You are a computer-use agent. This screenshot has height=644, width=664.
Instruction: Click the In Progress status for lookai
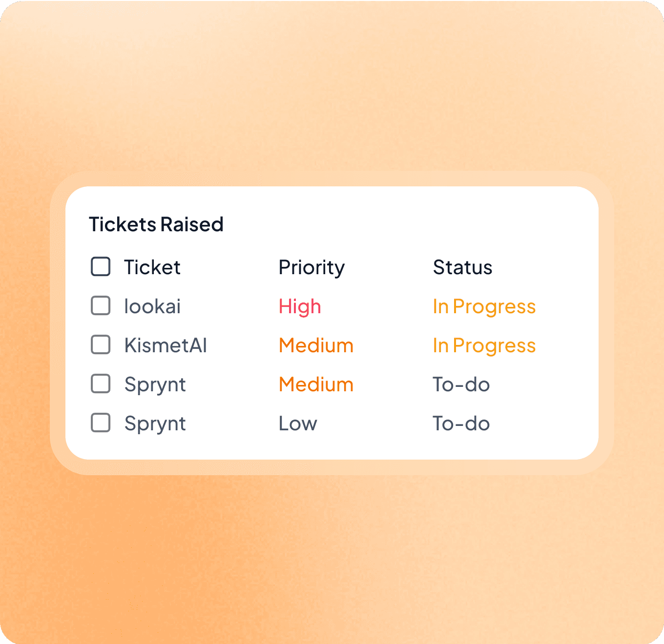point(484,306)
